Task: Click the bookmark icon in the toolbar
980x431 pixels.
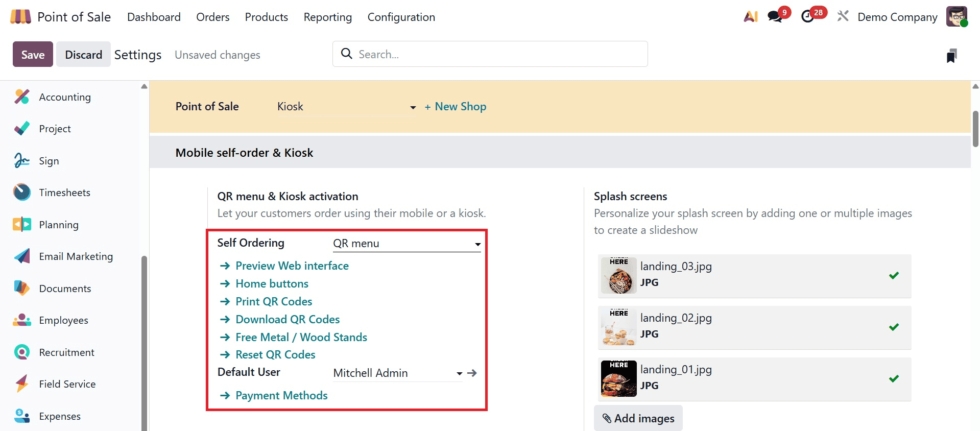Action: tap(951, 55)
